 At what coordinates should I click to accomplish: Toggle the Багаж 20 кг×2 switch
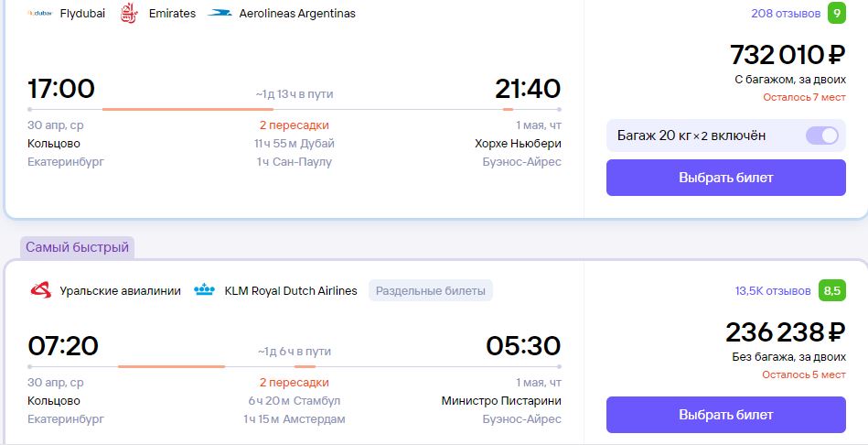pos(821,136)
